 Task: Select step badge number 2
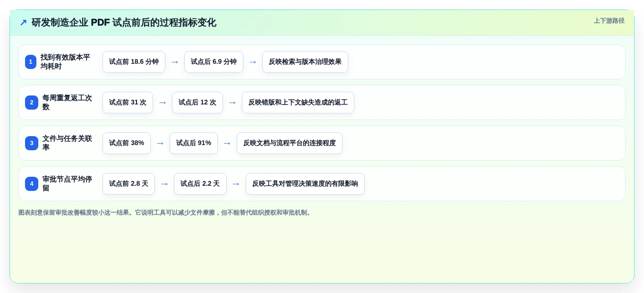(32, 103)
